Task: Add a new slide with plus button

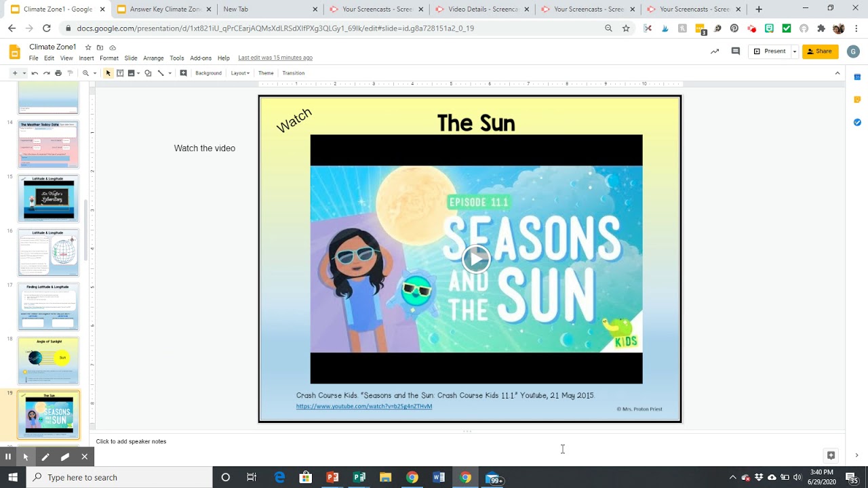Action: pos(15,73)
